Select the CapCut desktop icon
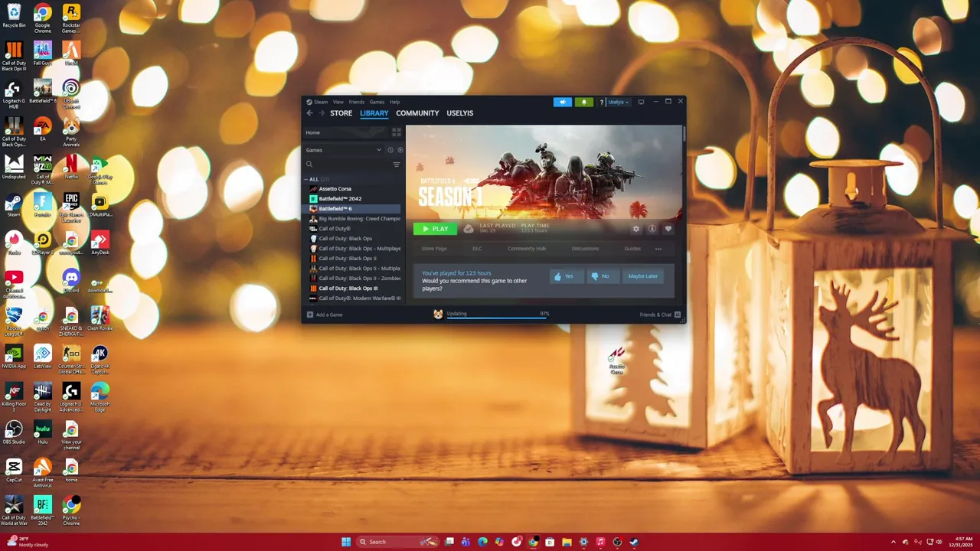Image resolution: width=980 pixels, height=551 pixels. coord(14,470)
